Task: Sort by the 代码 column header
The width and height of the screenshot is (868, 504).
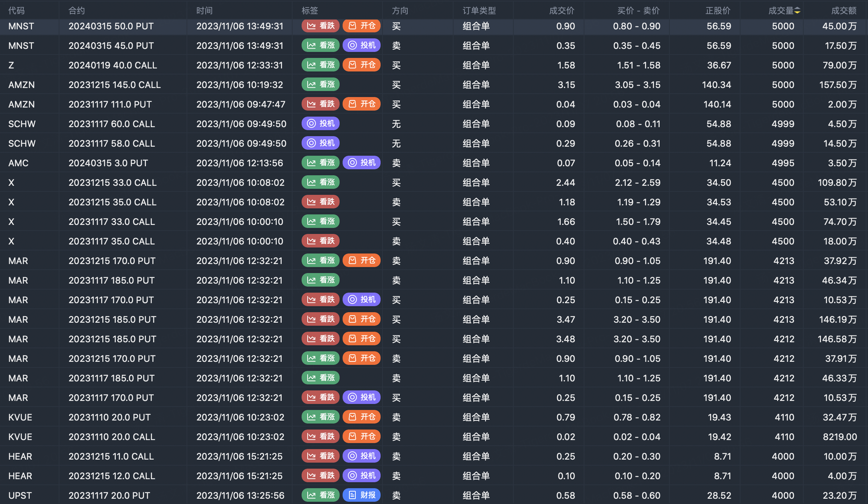Action: (17, 11)
